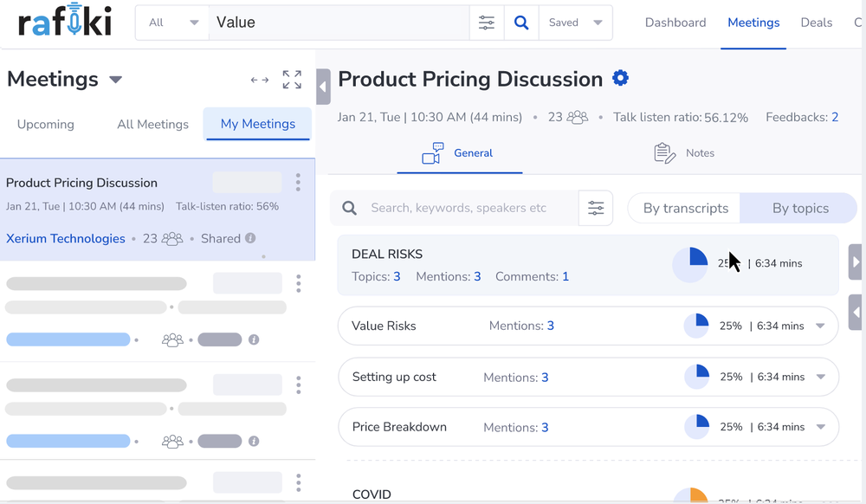Click Deal Risks Topics count 3
The image size is (866, 504).
(x=397, y=276)
